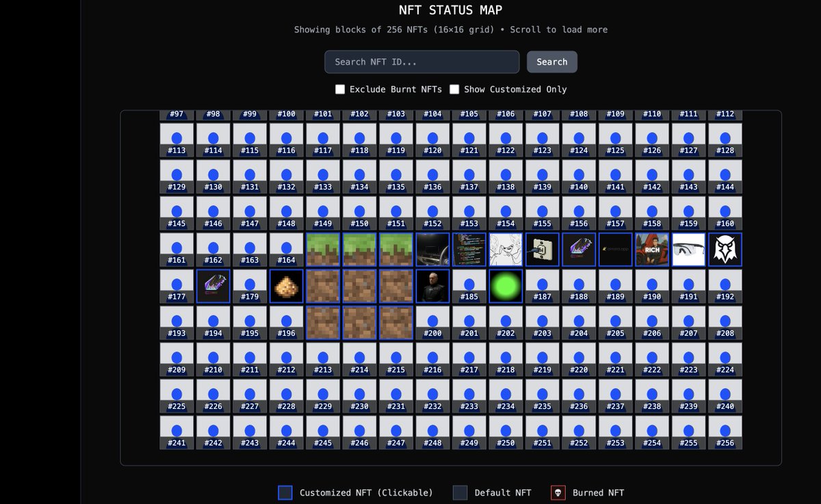Open default NFT #160
The image size is (821, 504).
[x=725, y=213]
